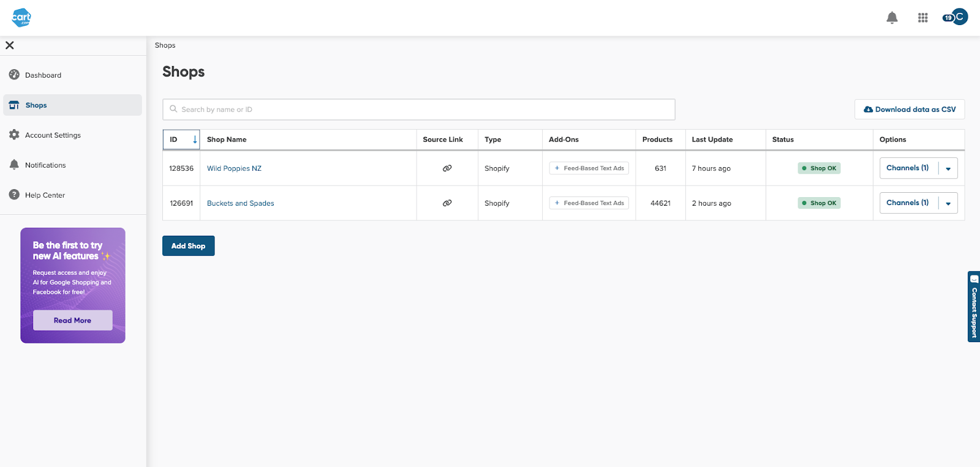This screenshot has width=980, height=467.
Task: Open source link icon for Buckets and Spades
Action: [447, 203]
